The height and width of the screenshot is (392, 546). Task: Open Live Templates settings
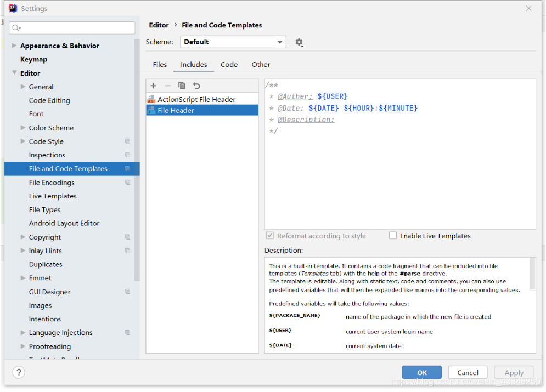point(53,196)
